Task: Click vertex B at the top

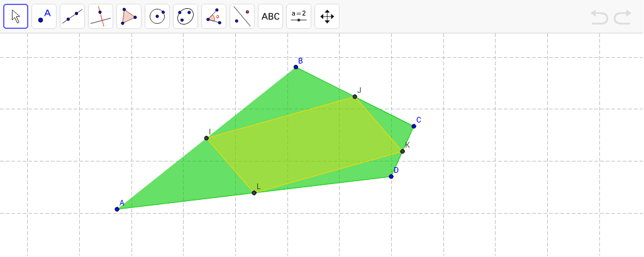Action: click(296, 67)
